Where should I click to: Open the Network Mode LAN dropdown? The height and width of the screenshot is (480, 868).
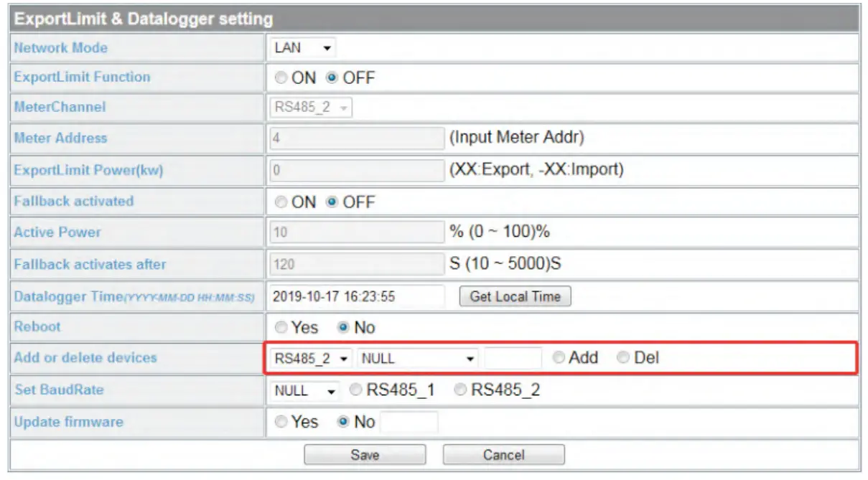point(303,48)
